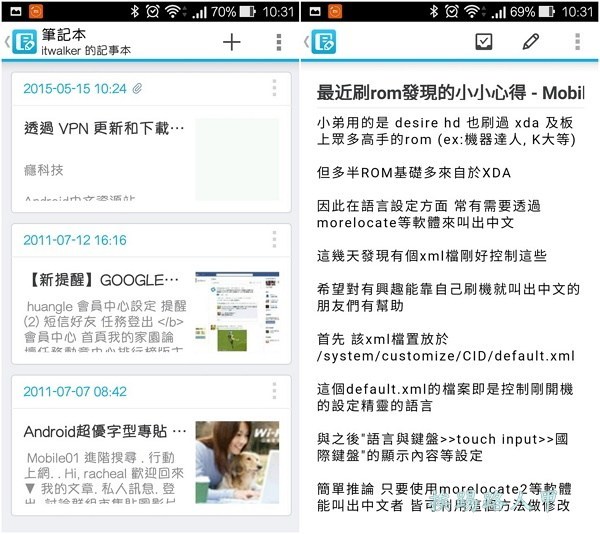
Task: Tap paragraph mentioning touch input 國際鍵盤
Action: point(443,447)
